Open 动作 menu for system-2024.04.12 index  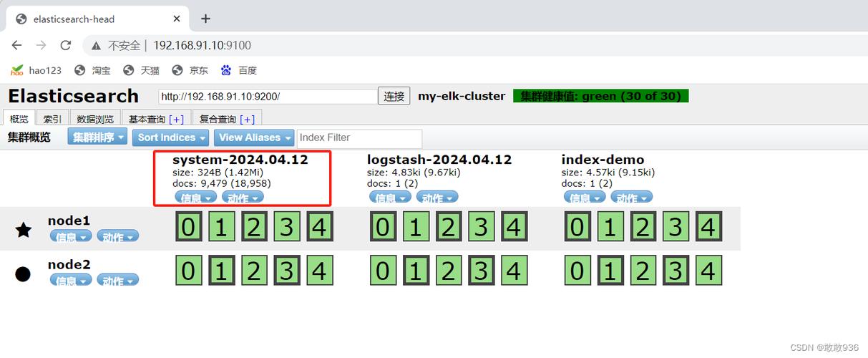(x=243, y=198)
